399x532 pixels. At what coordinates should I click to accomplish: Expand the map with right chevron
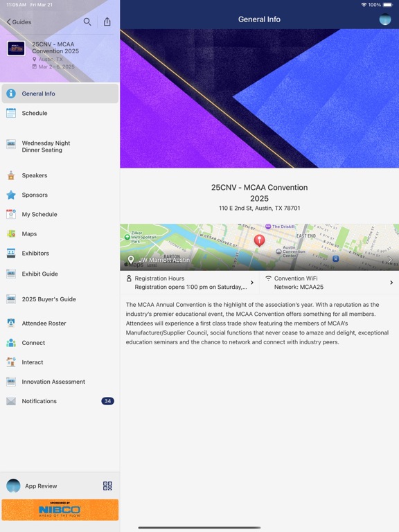[x=390, y=260]
